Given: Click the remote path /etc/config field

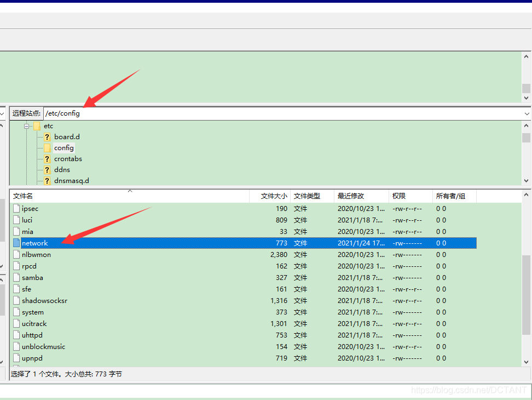Looking at the screenshot, I should [x=274, y=113].
